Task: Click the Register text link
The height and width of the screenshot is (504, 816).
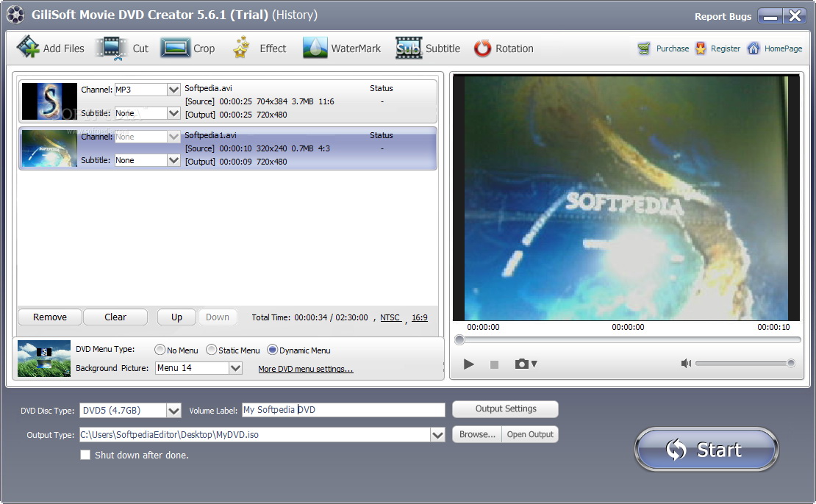Action: point(726,48)
